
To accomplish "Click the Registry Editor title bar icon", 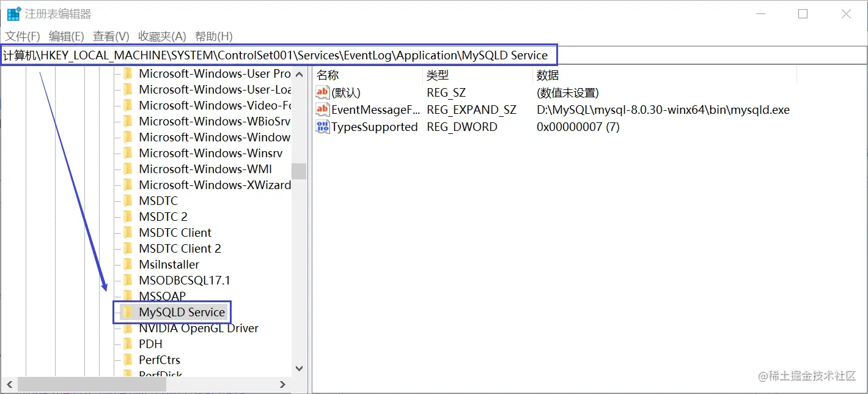I will coord(13,13).
